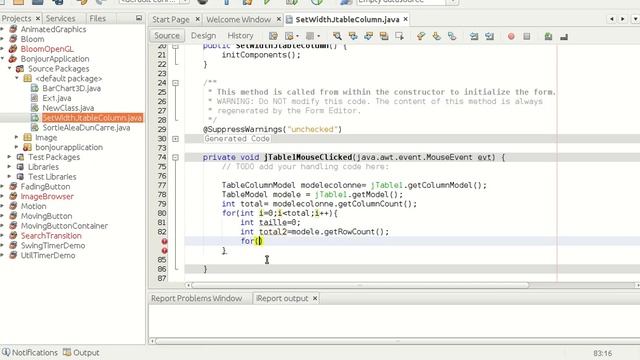The height and width of the screenshot is (360, 640).
Task: Toggle Rectangular Selection in editor toolbar
Action: [x=399, y=36]
